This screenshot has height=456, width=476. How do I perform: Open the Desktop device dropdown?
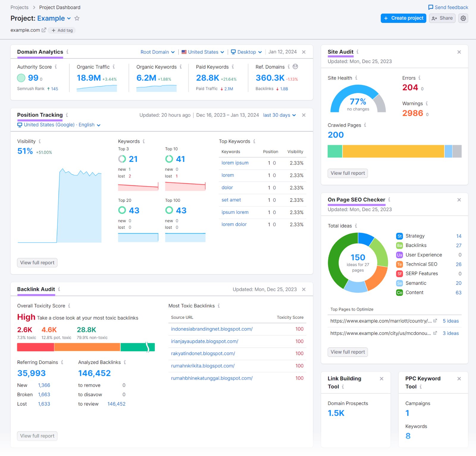pyautogui.click(x=246, y=52)
